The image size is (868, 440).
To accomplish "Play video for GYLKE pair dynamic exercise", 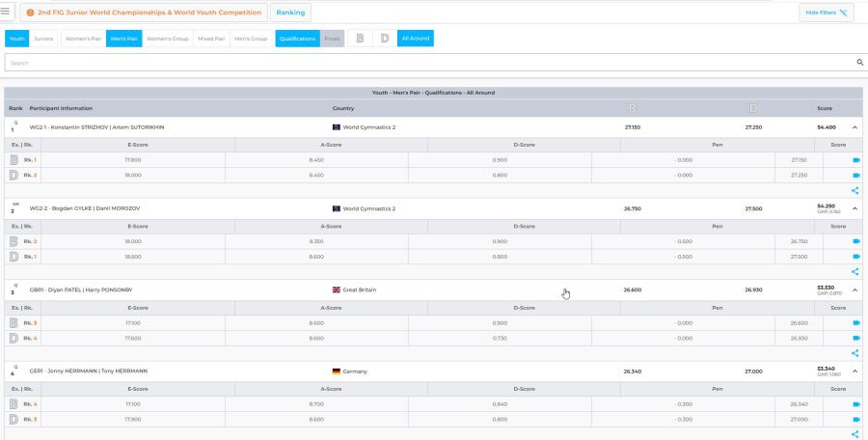I will click(856, 257).
